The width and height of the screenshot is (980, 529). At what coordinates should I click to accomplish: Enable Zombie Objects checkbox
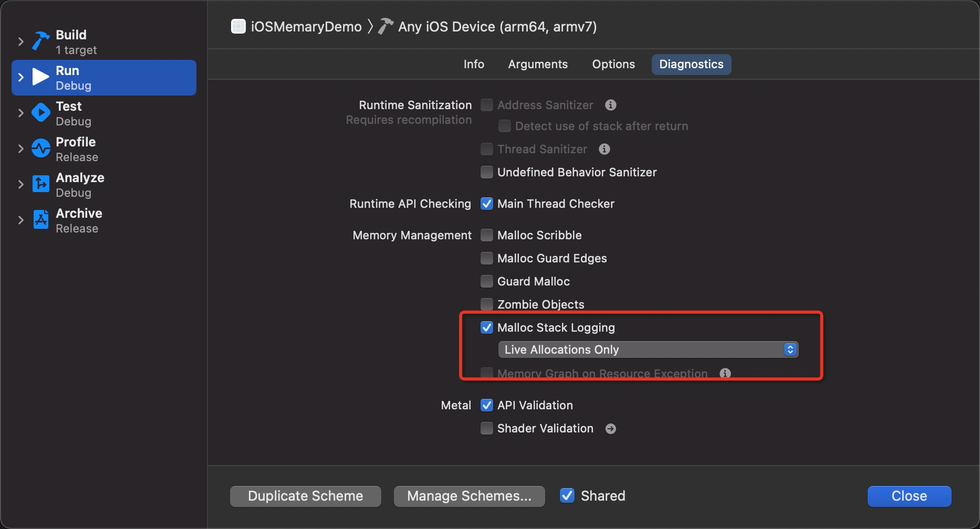487,304
